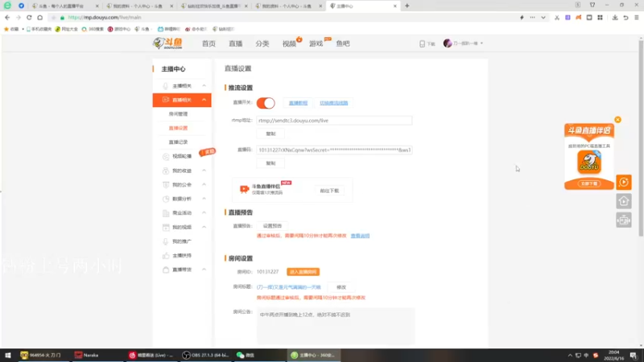
Task: Click the scissors screenshot toolbar icon
Action: pyautogui.click(x=556, y=18)
